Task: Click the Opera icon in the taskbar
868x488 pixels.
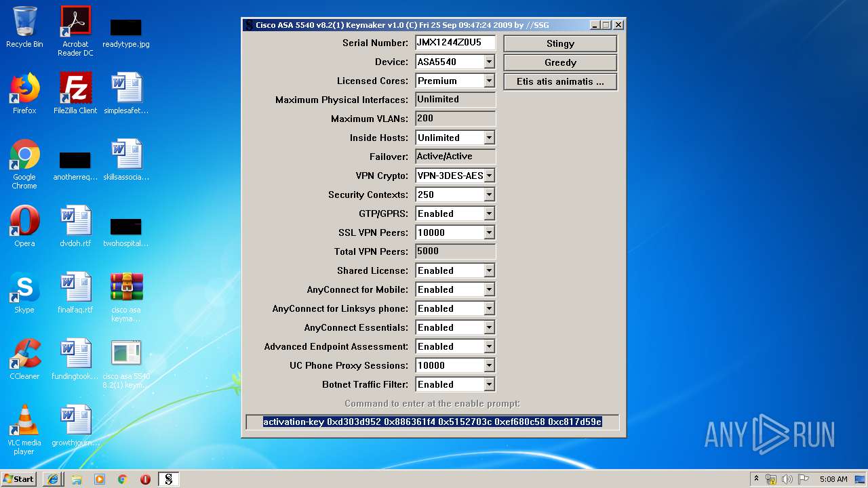Action: tap(146, 479)
